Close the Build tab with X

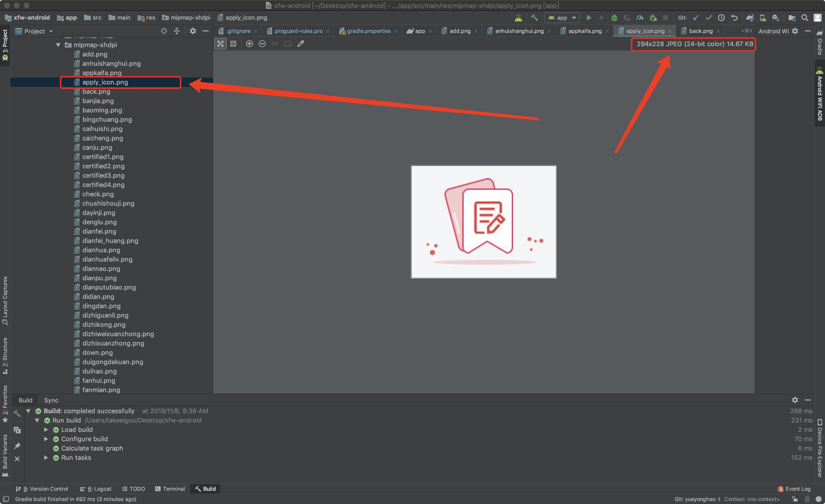[x=17, y=459]
